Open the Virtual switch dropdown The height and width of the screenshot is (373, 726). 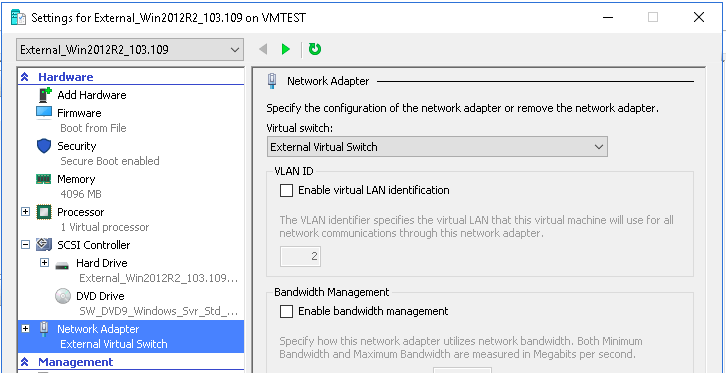[x=437, y=147]
